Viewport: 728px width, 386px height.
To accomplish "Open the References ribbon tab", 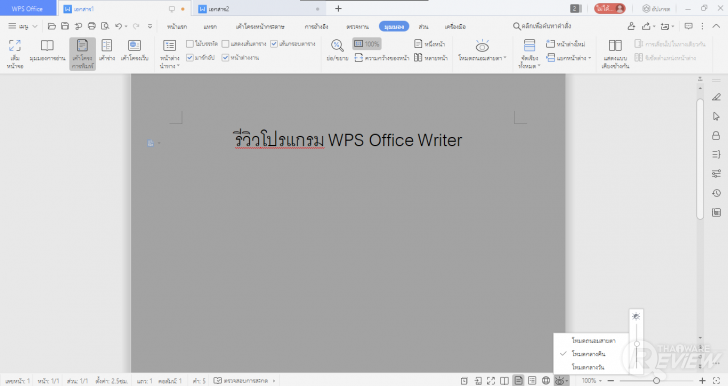I will [x=316, y=26].
